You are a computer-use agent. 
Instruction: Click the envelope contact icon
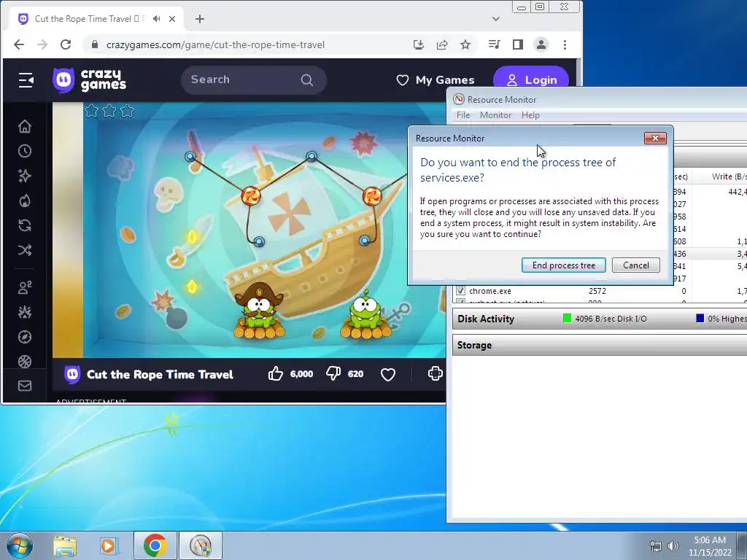pyautogui.click(x=25, y=386)
